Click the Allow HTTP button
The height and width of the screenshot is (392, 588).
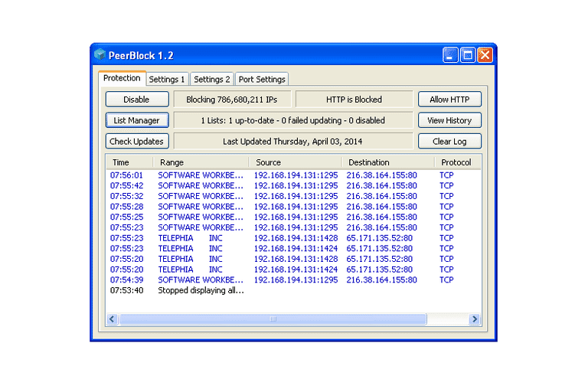click(x=449, y=100)
